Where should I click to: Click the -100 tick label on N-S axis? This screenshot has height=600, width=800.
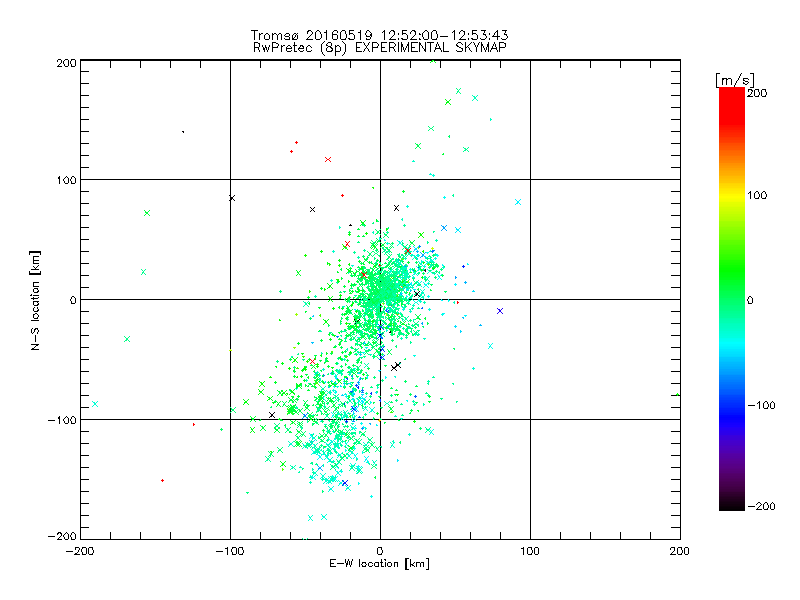[62, 420]
